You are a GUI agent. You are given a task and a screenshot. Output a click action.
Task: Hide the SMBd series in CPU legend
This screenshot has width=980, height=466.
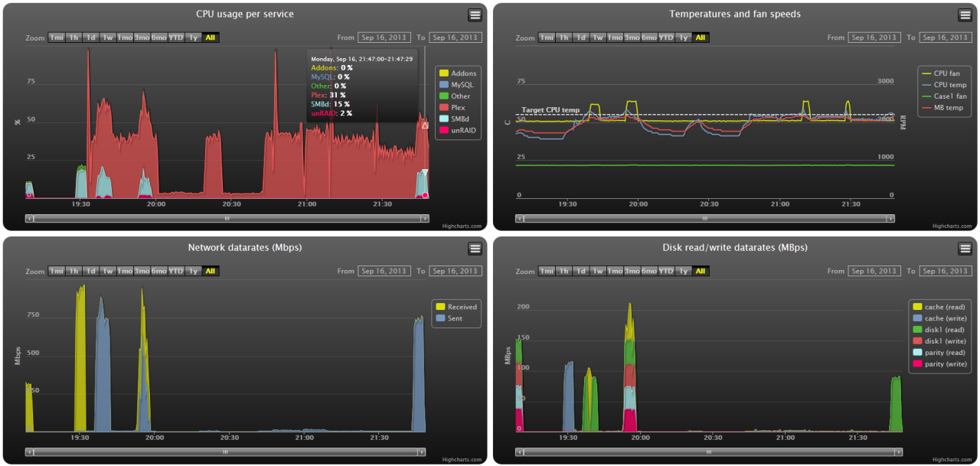pyautogui.click(x=459, y=119)
